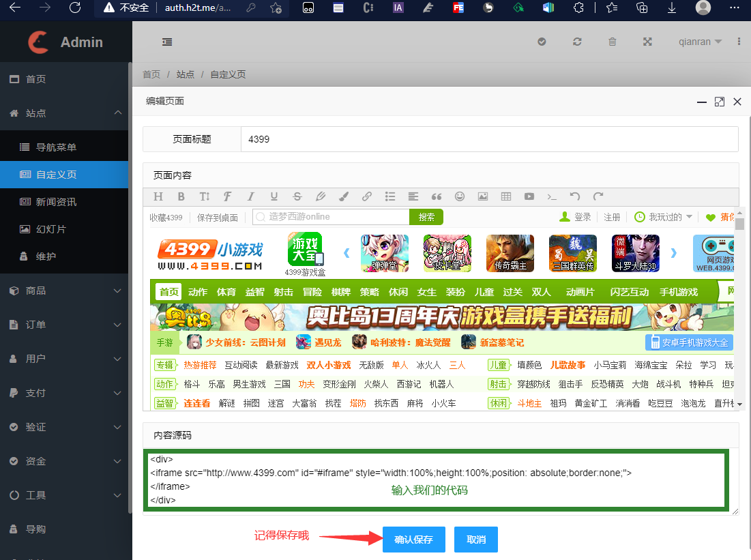Click the checkmark circle header icon

point(542,42)
